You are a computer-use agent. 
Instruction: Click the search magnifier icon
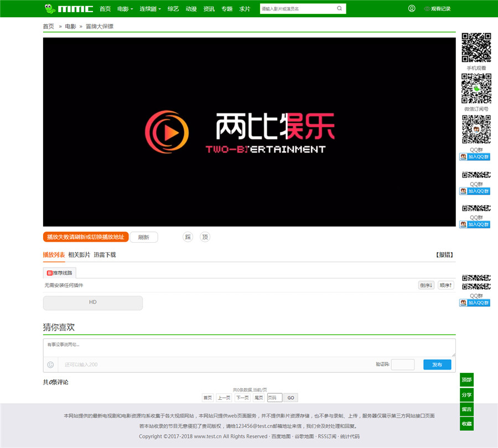[340, 8]
